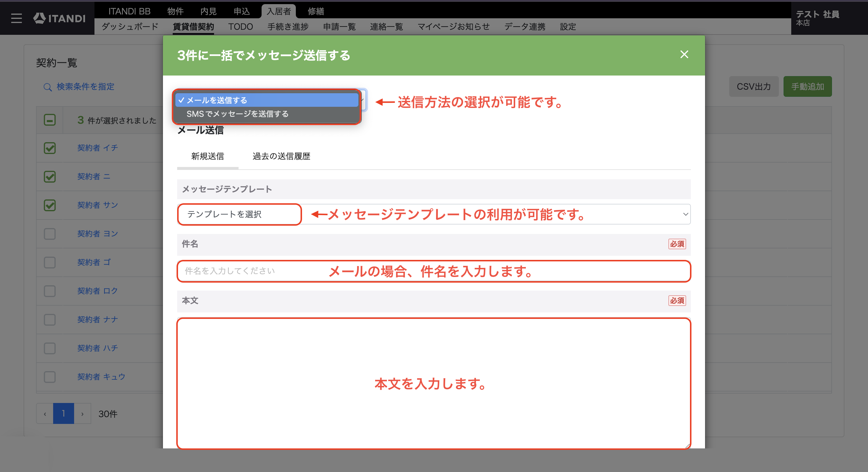This screenshot has width=868, height=472.
Task: Go to 連絡一覧 menu
Action: pyautogui.click(x=386, y=27)
